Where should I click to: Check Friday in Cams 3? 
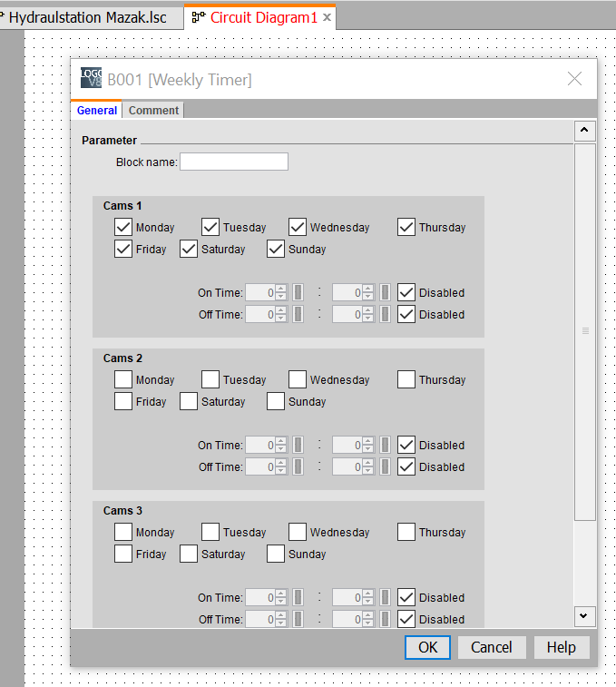123,554
